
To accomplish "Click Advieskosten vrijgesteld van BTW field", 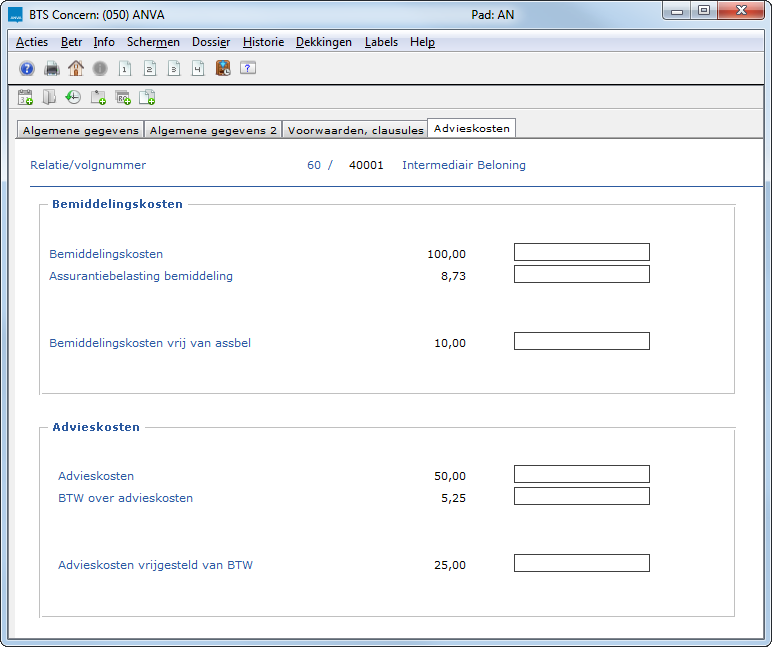I will [x=581, y=563].
